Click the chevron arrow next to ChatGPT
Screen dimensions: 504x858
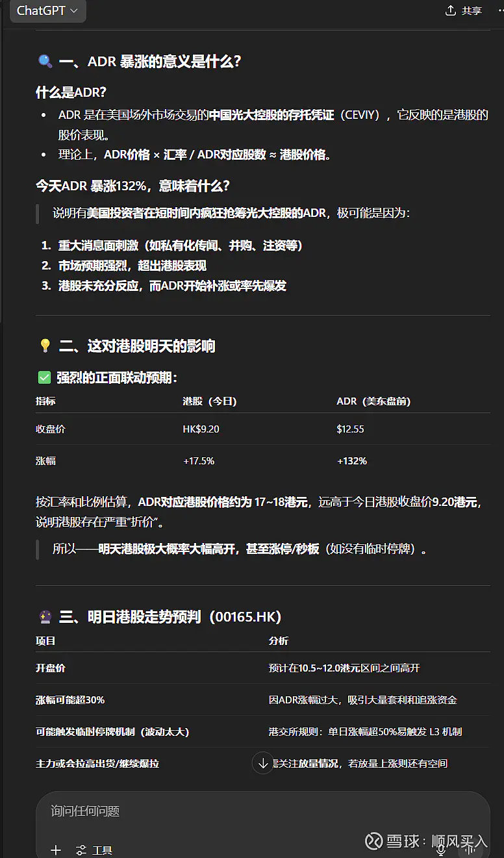pyautogui.click(x=73, y=11)
